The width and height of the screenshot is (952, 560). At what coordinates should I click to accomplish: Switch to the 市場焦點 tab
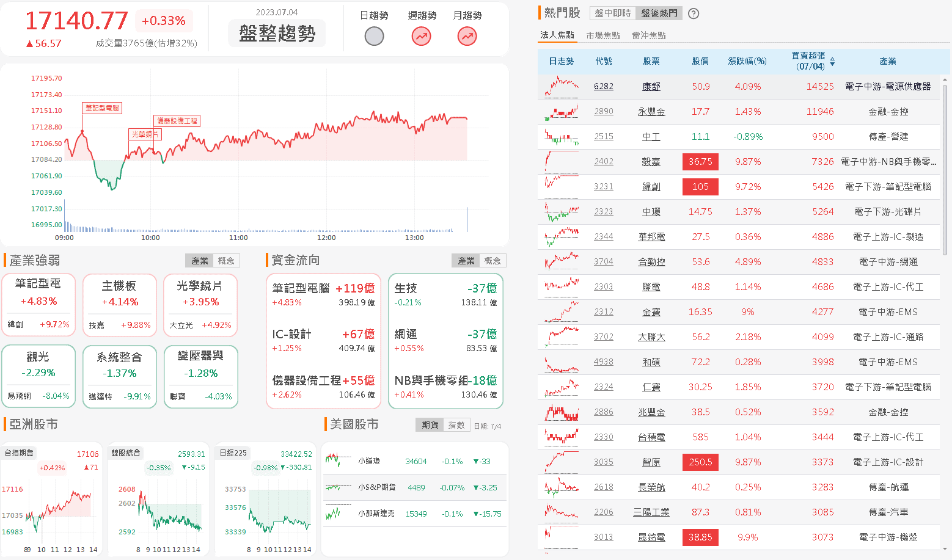[603, 35]
